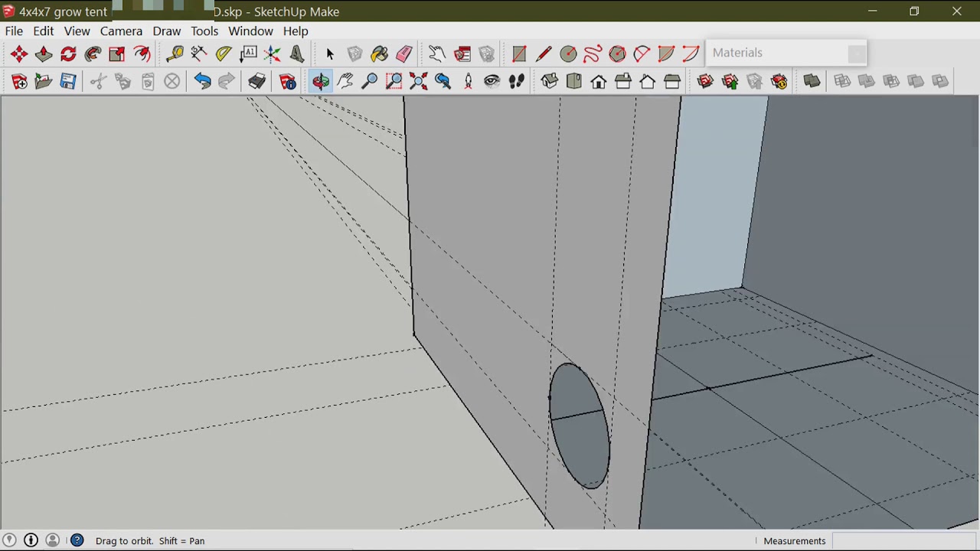This screenshot has height=551, width=980.
Task: Print the model
Action: [x=256, y=81]
